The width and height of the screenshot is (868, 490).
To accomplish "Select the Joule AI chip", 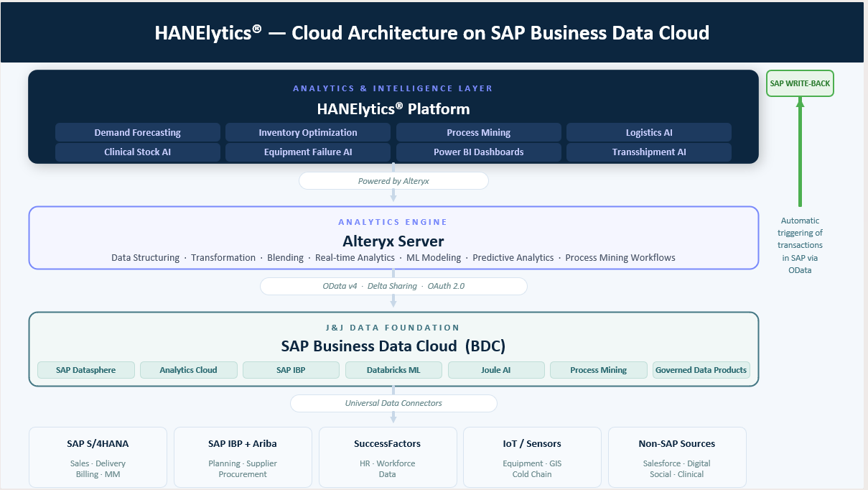I will (x=496, y=370).
